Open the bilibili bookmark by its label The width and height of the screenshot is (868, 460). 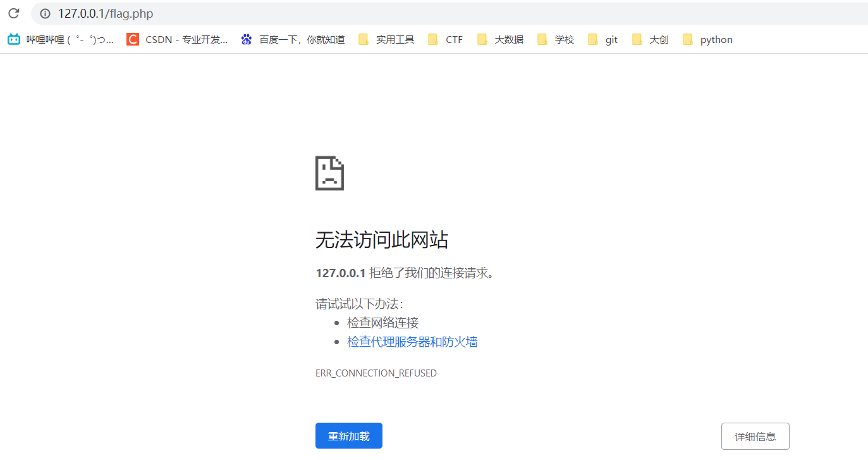[x=70, y=39]
